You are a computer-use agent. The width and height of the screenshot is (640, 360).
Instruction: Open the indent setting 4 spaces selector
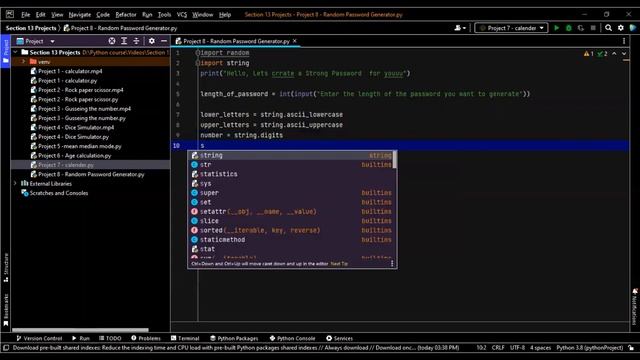540,348
